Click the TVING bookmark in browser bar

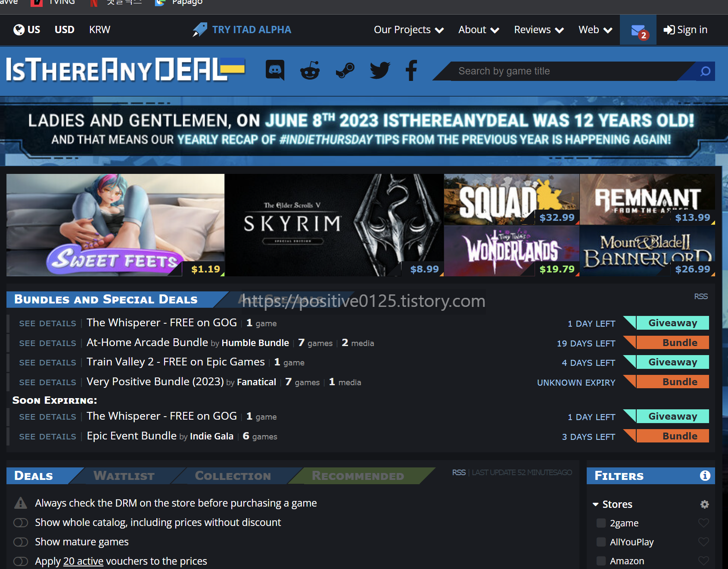(x=54, y=3)
